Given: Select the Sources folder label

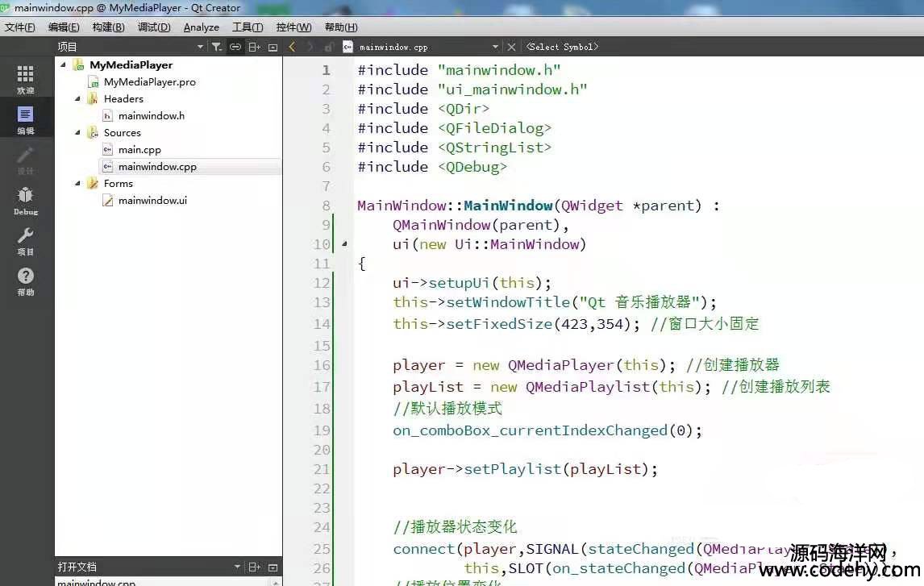Looking at the screenshot, I should (123, 132).
